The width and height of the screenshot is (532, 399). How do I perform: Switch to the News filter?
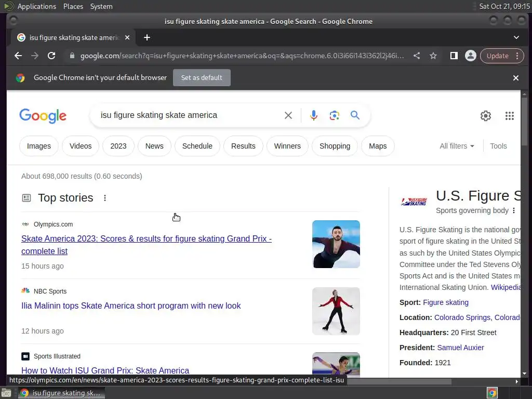pyautogui.click(x=154, y=146)
